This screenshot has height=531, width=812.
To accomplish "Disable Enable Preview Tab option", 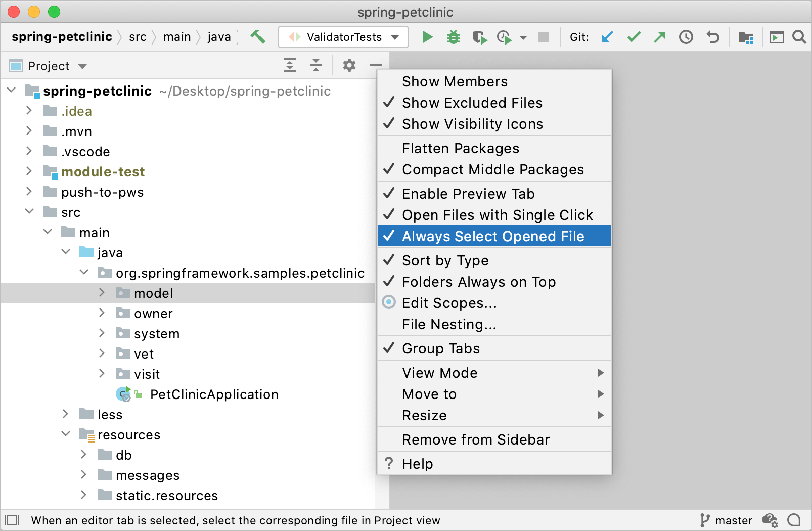I will click(x=494, y=194).
